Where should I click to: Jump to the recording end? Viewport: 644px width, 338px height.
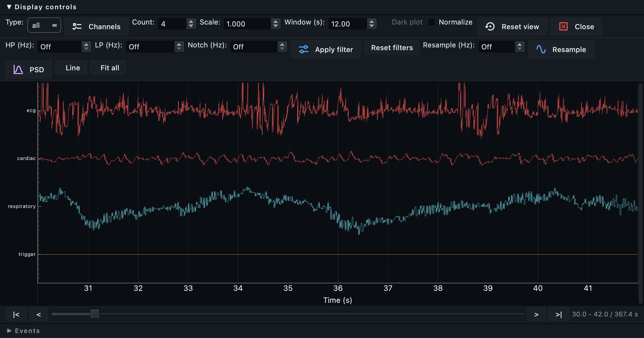[559, 314]
